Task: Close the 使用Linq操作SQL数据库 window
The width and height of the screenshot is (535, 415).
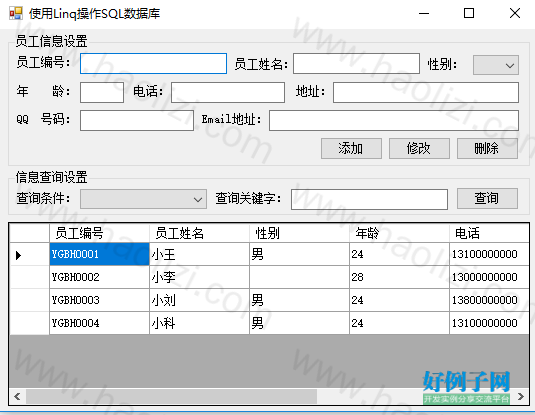Action: tap(515, 13)
